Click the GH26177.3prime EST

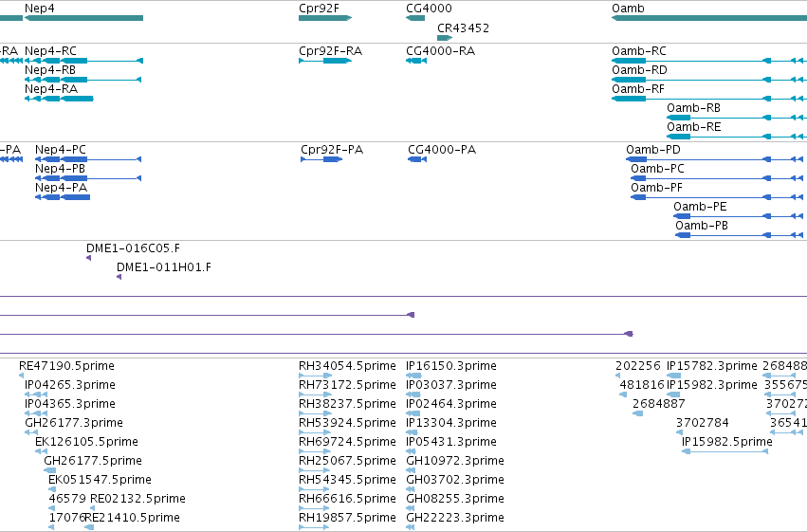[31, 432]
